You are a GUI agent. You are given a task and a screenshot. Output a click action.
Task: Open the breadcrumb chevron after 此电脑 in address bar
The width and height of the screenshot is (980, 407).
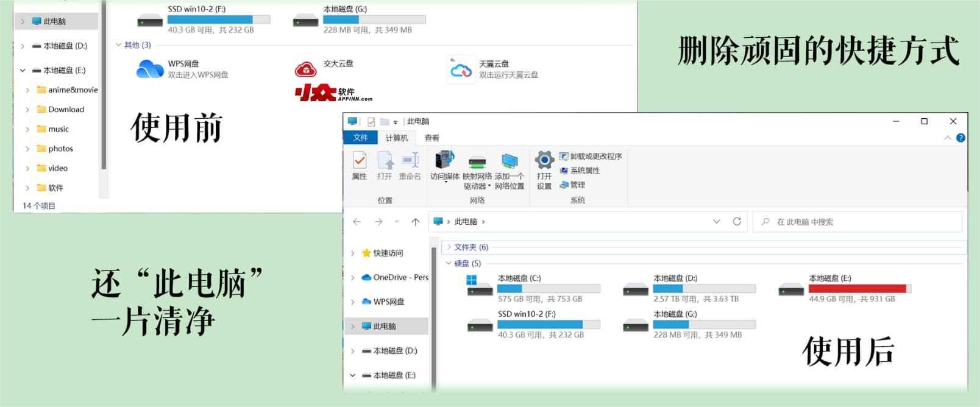[x=483, y=222]
